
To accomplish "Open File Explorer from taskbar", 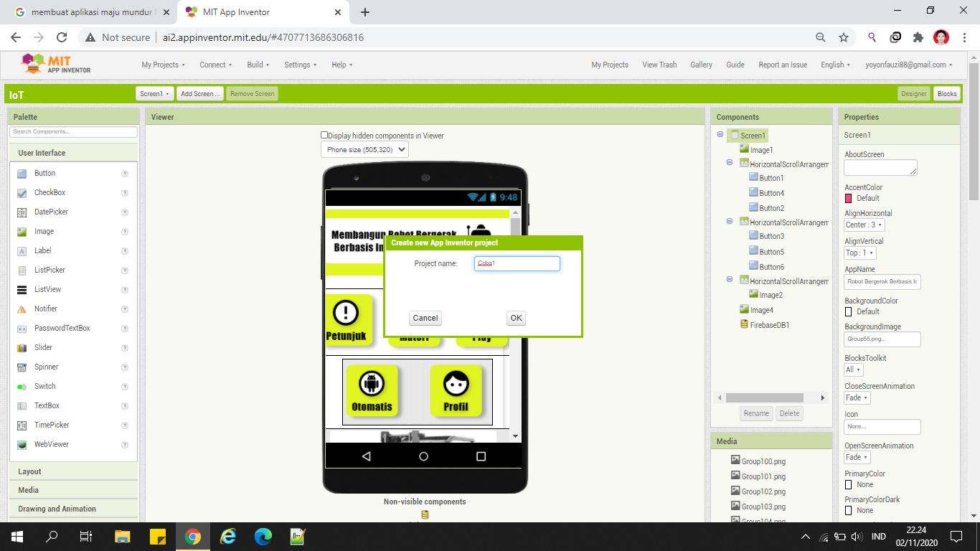I will point(123,537).
